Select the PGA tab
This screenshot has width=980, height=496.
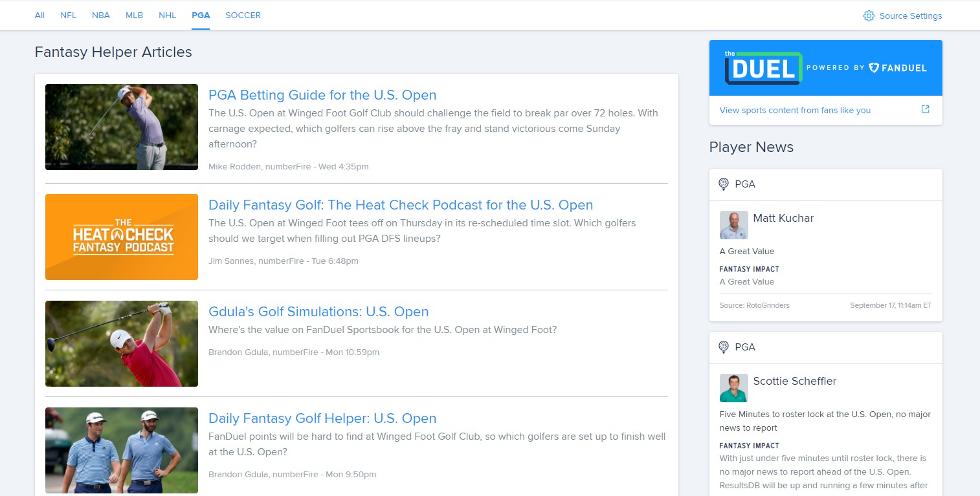pyautogui.click(x=201, y=15)
